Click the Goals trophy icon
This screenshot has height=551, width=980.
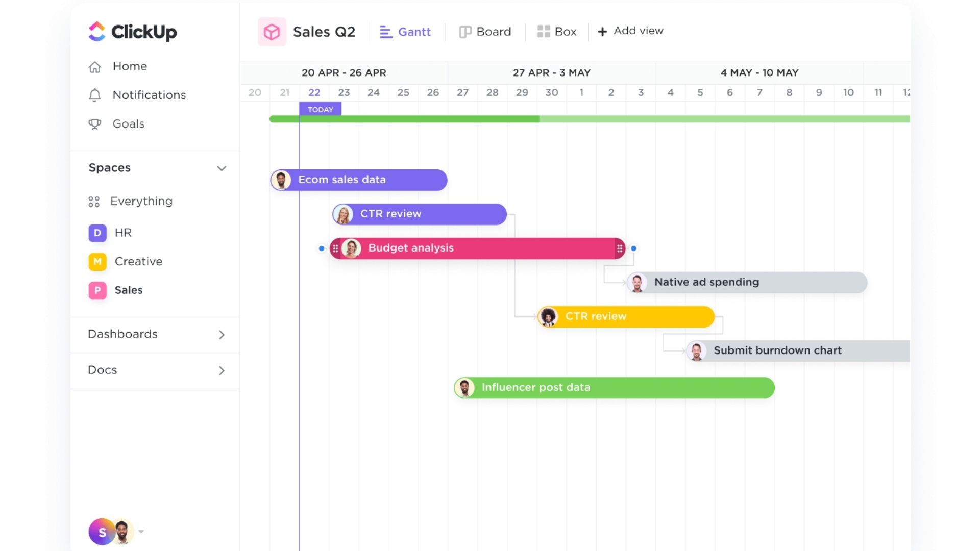point(95,124)
